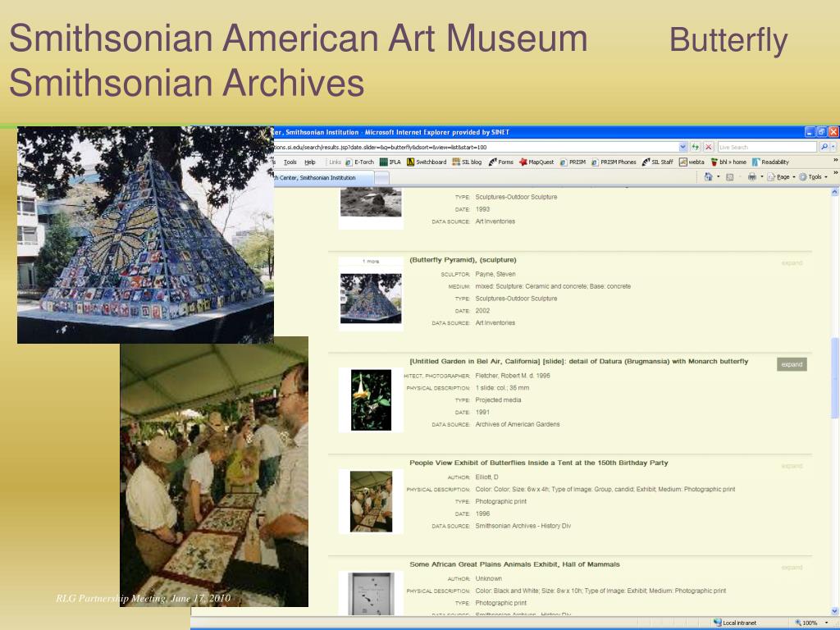Viewport: 840px width, 630px height.
Task: Open the bhl > home favorites link
Action: coord(728,162)
